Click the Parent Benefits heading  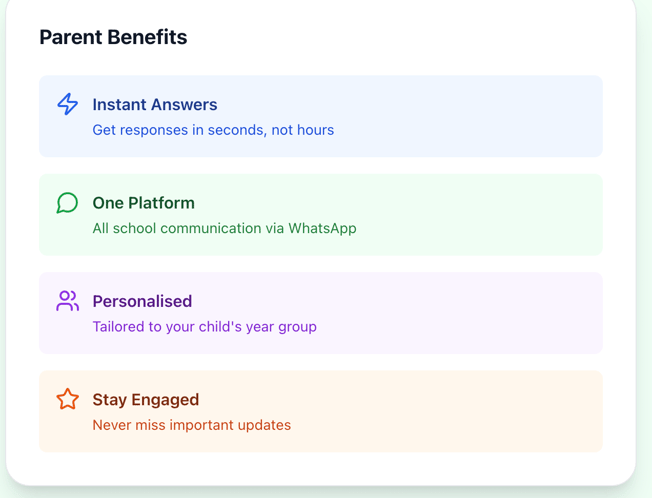tap(113, 37)
